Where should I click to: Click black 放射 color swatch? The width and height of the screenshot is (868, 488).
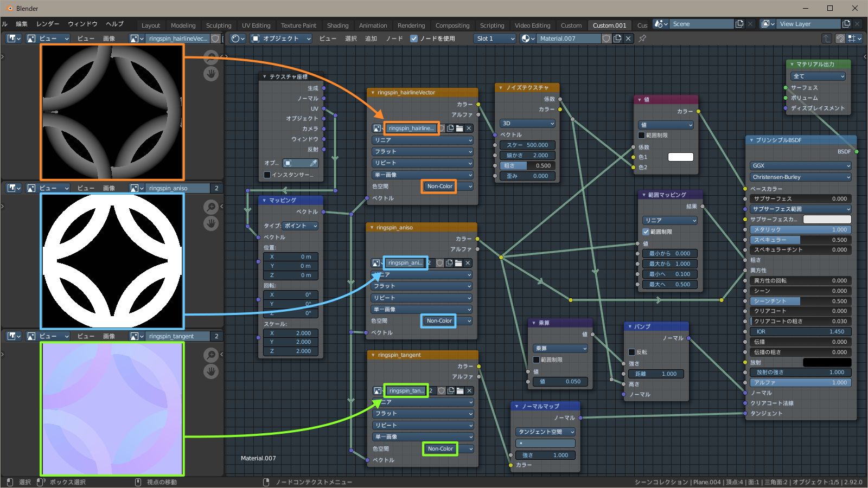coord(827,363)
